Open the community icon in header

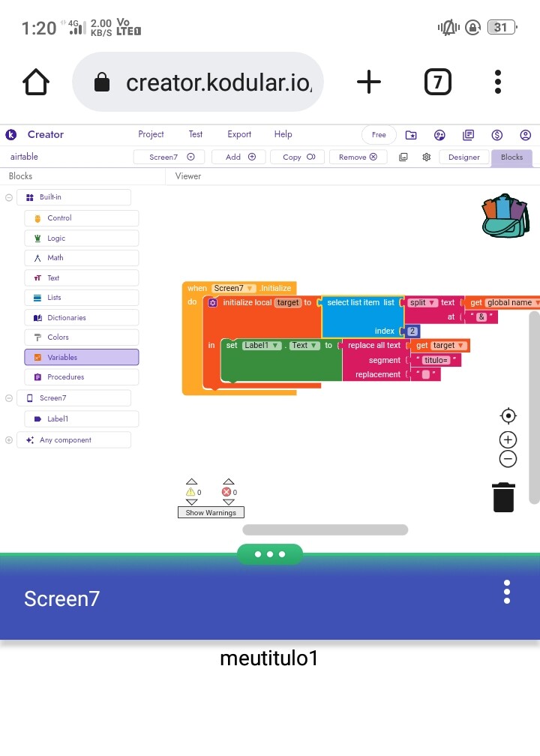[x=439, y=135]
